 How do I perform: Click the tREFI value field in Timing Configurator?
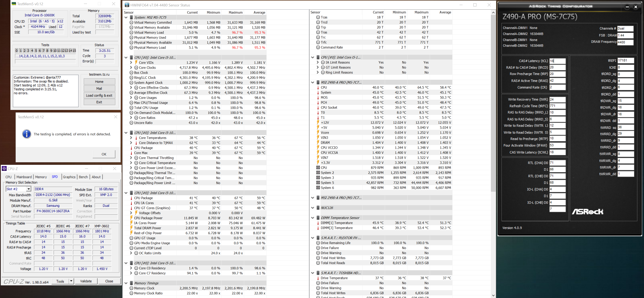(x=626, y=61)
